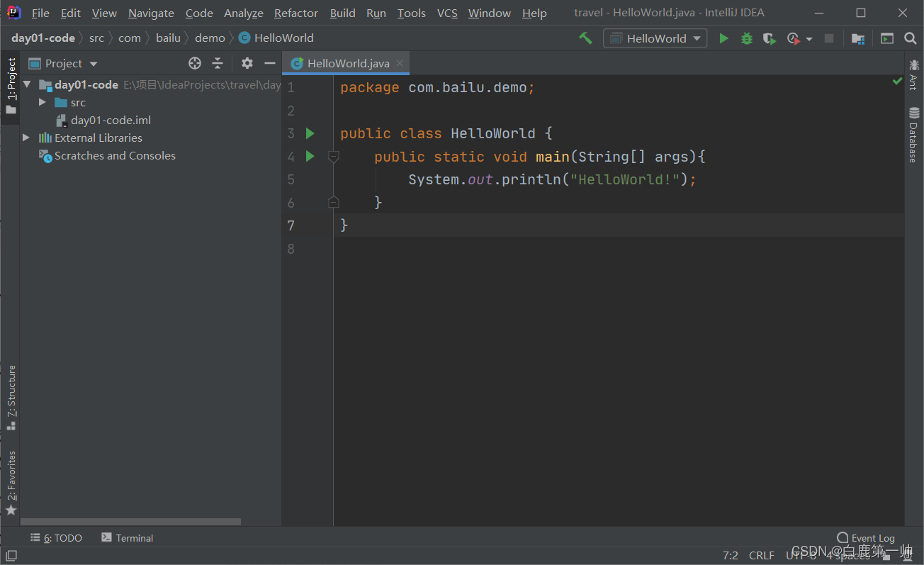Toggle tool window bars icon bottom-left
The width and height of the screenshot is (924, 565).
pyautogui.click(x=10, y=556)
